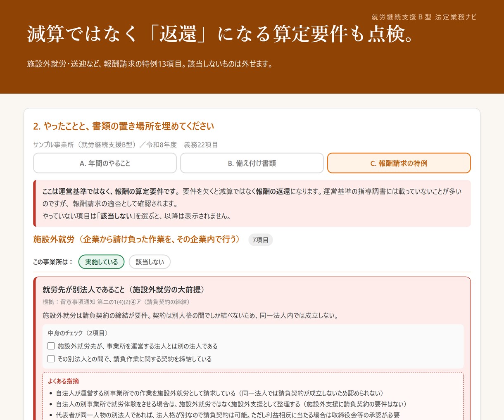Click 施設外就労 section heading
The width and height of the screenshot is (504, 420).
point(136,240)
